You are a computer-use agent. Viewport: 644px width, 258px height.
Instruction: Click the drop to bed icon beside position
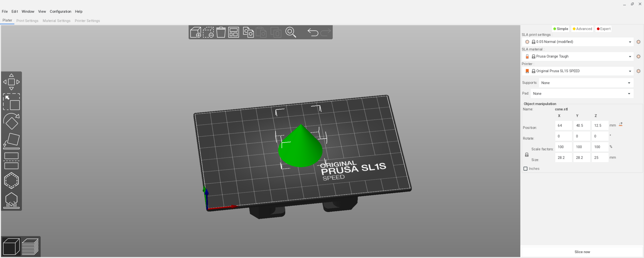(621, 124)
